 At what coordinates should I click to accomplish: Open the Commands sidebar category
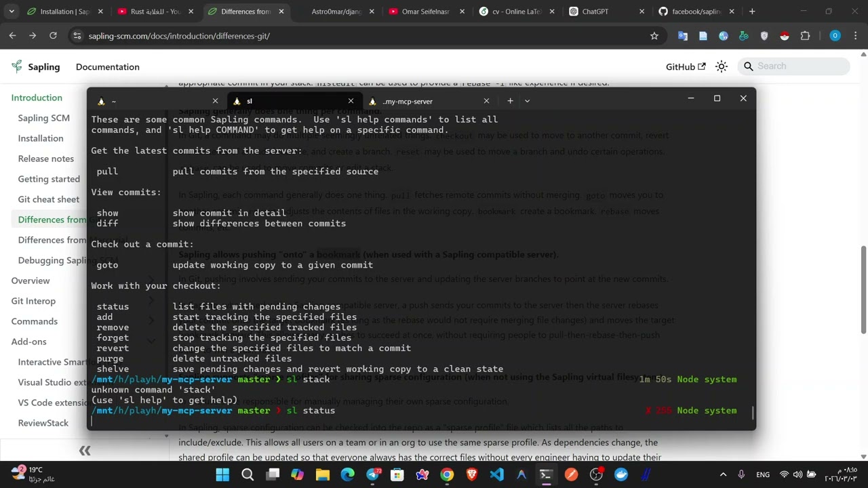click(35, 321)
